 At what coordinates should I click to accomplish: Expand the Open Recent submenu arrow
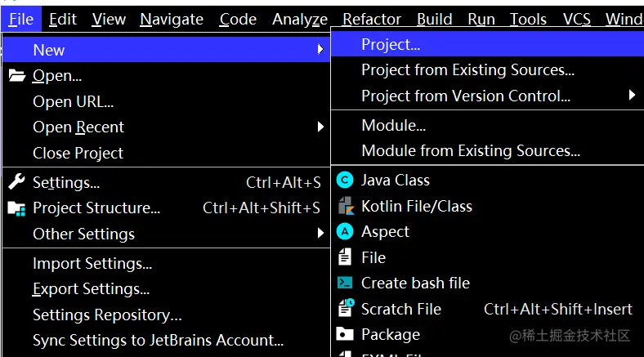point(320,127)
